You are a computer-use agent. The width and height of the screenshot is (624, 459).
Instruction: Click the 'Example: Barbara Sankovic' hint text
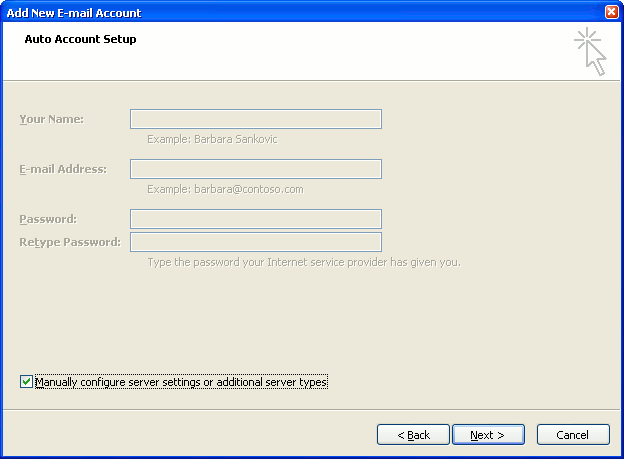tap(212, 139)
